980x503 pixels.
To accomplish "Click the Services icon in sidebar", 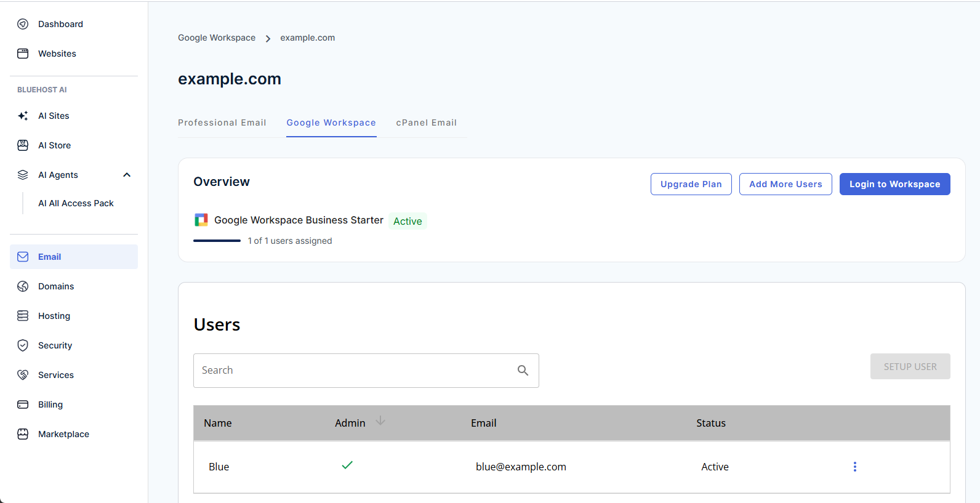I will click(23, 375).
